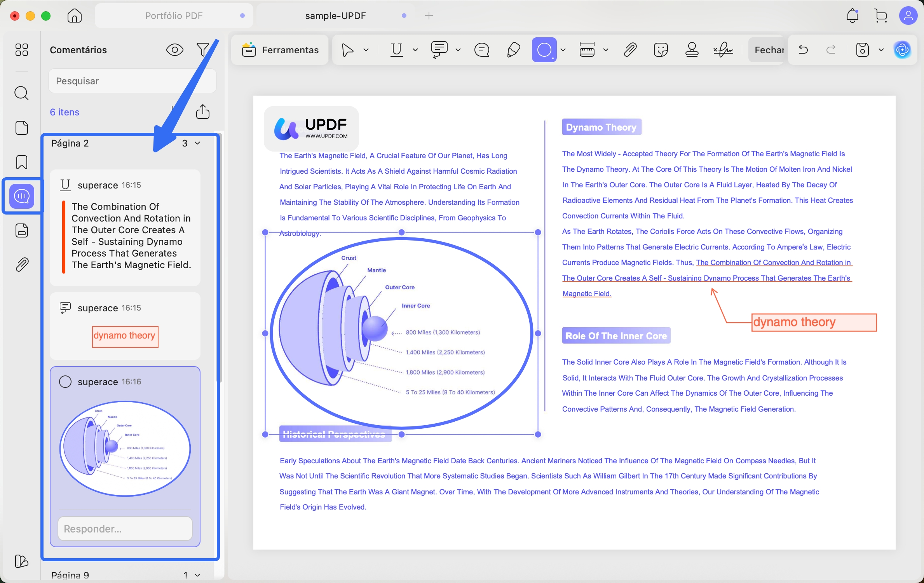Toggle comments visibility eye icon
Image resolution: width=924 pixels, height=583 pixels.
pos(174,50)
